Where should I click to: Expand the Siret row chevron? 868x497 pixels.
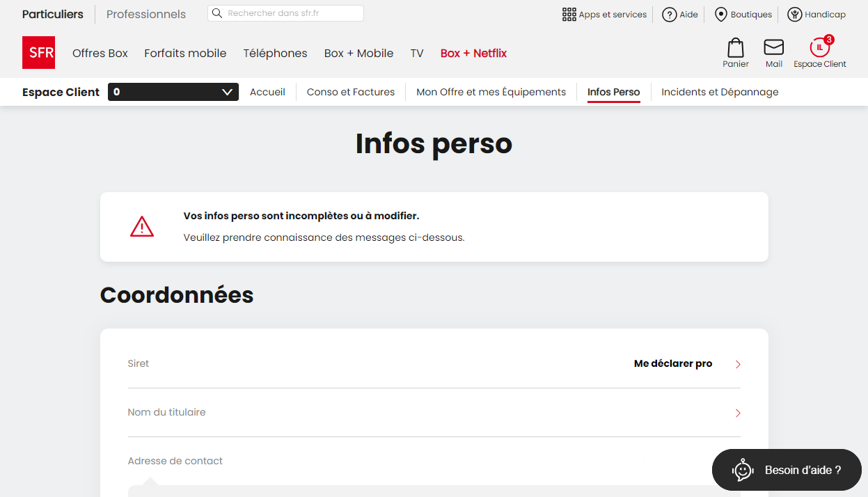click(x=738, y=364)
